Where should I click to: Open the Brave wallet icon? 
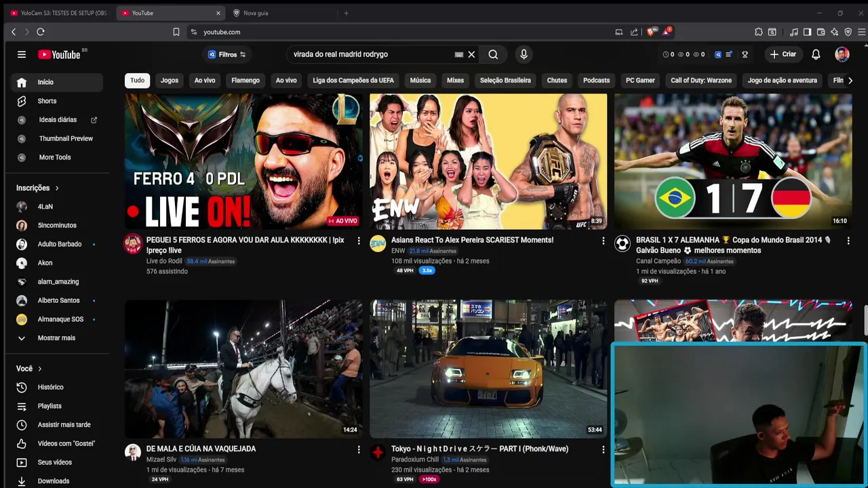(821, 32)
